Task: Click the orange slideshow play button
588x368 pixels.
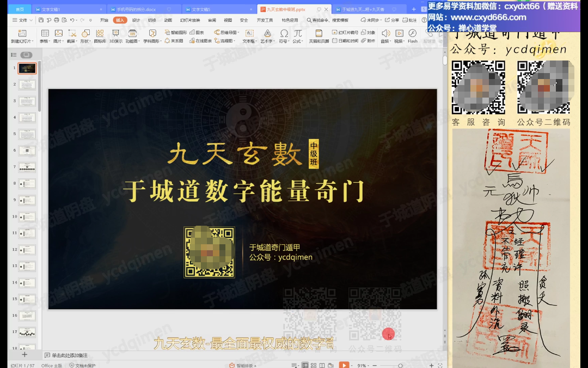Action: [344, 365]
